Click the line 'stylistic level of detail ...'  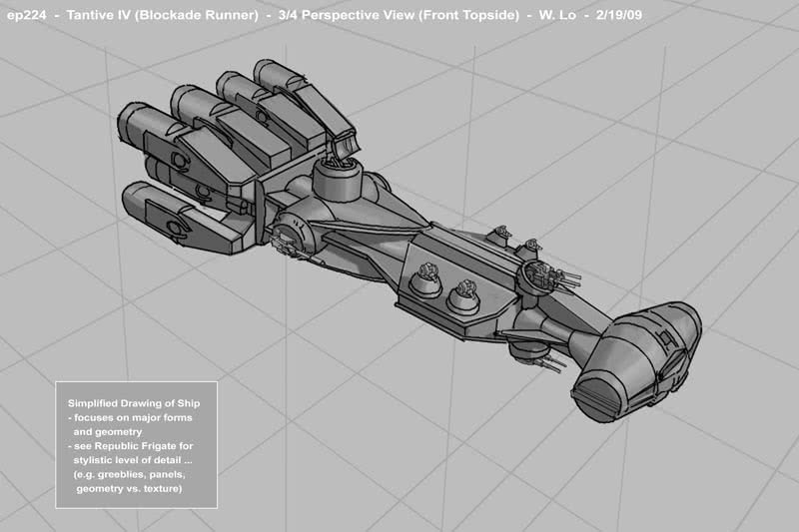pos(133,460)
